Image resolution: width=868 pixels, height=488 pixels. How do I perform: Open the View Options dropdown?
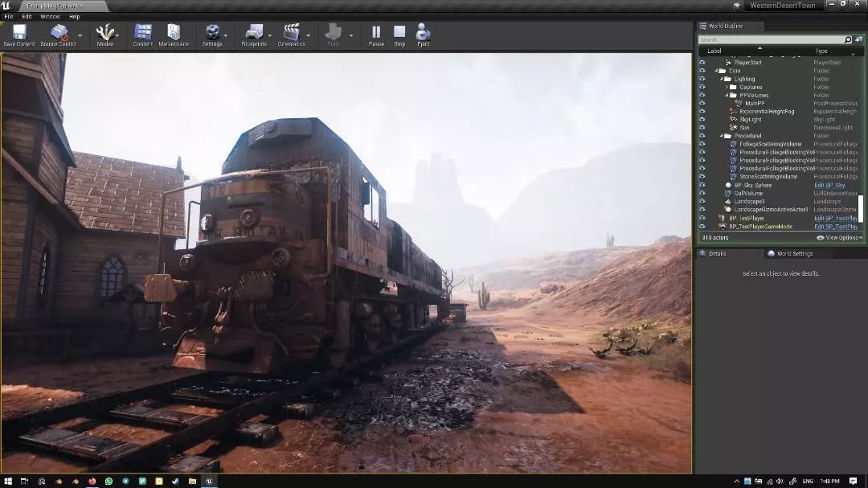[x=839, y=238]
